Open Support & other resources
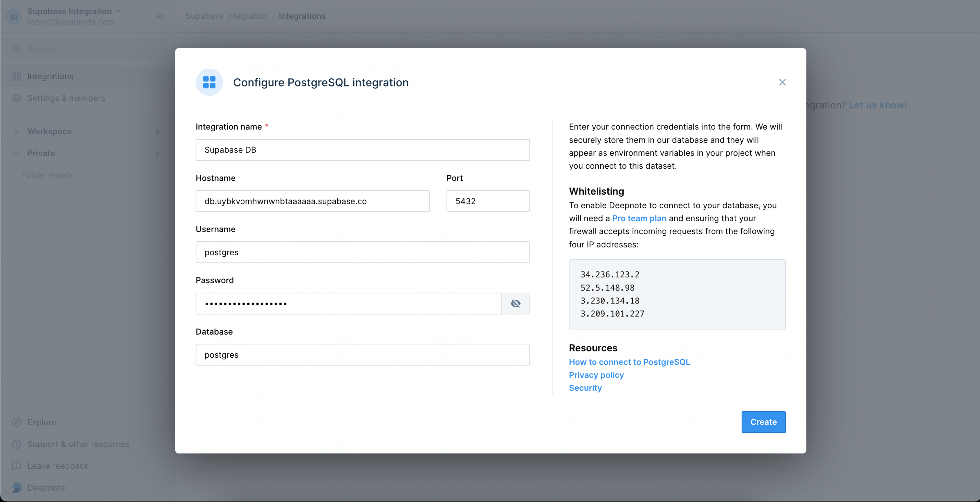 (x=78, y=444)
